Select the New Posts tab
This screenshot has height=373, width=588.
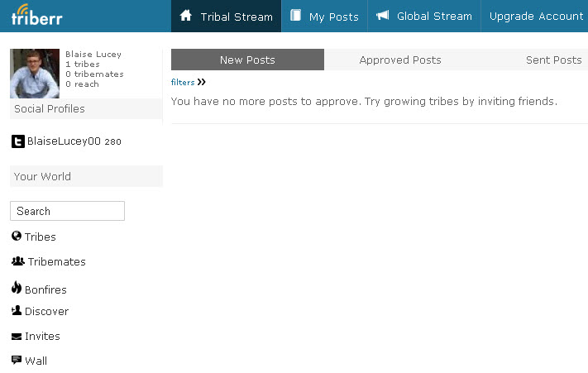coord(247,60)
